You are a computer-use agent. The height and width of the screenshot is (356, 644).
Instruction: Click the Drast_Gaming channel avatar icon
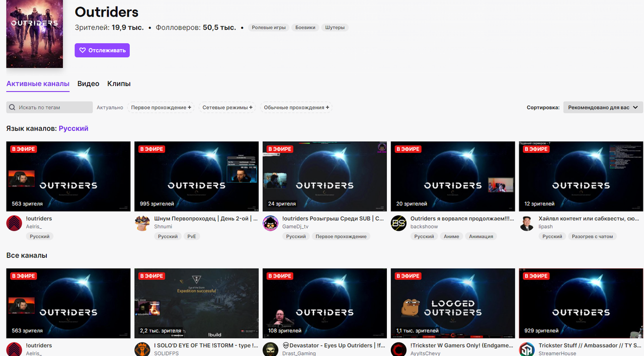point(271,350)
